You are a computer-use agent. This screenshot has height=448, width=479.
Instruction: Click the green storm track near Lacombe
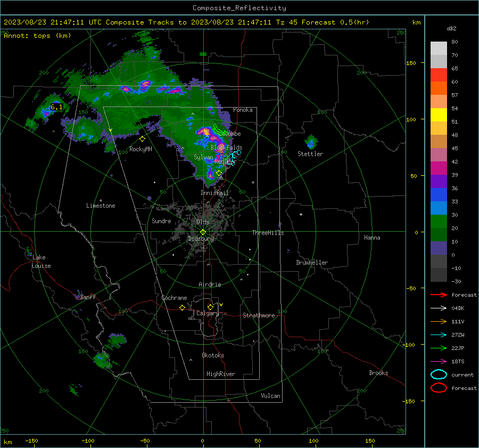pos(219,129)
